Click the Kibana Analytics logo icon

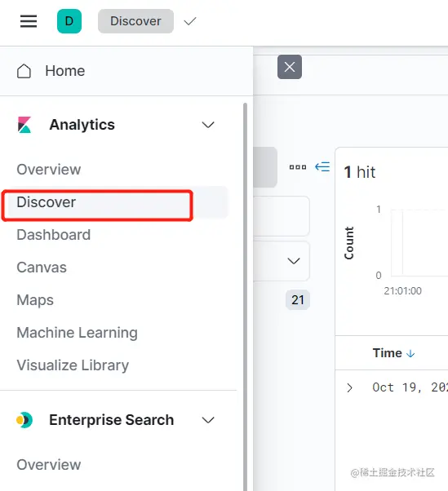[x=24, y=125]
